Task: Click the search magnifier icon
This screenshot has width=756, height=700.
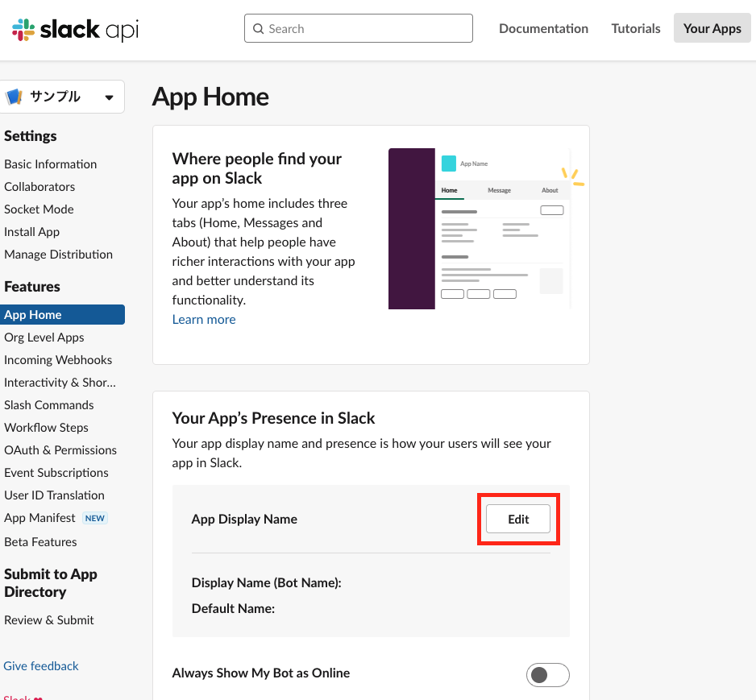Action: pyautogui.click(x=258, y=29)
